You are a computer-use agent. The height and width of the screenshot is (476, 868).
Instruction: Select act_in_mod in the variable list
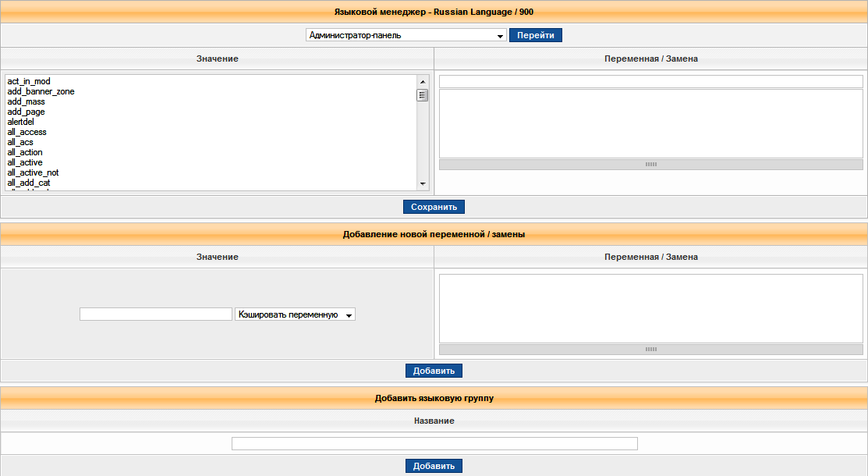[x=29, y=81]
